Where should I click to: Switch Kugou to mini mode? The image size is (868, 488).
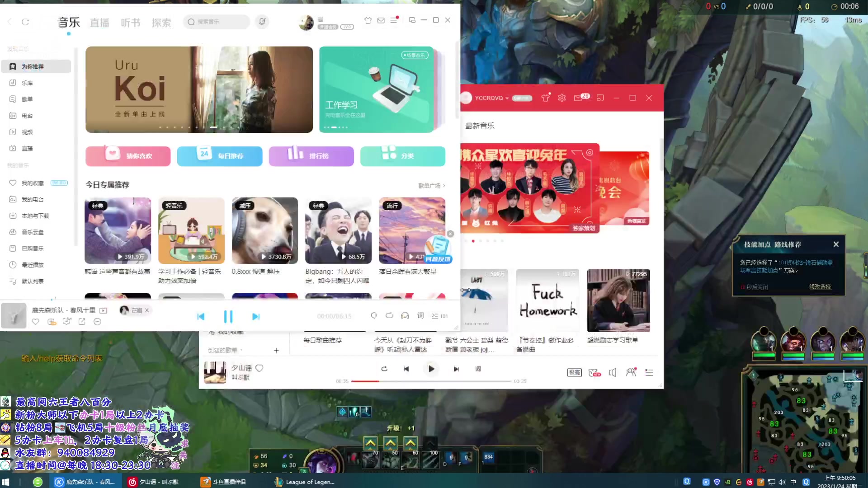412,20
